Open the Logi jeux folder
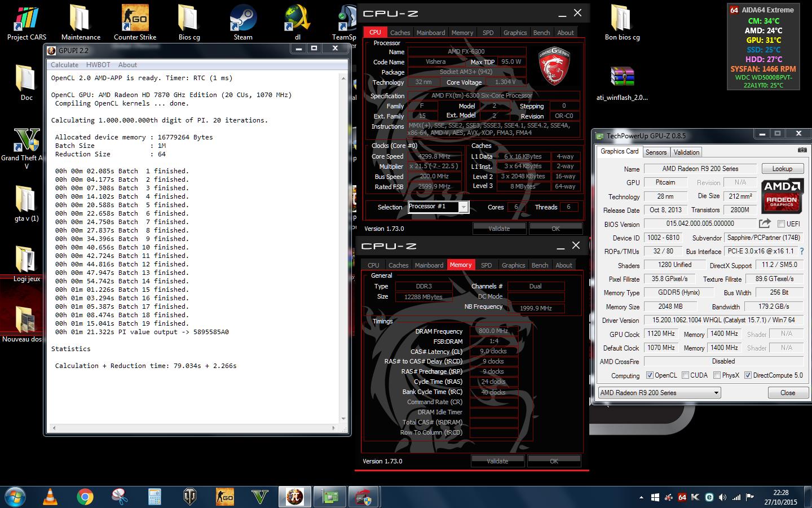The image size is (812, 508). click(x=26, y=264)
